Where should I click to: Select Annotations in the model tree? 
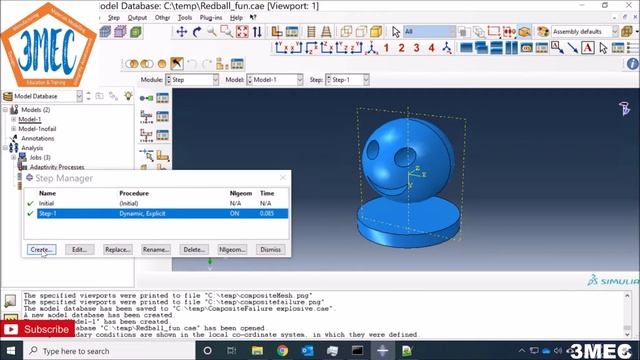38,138
